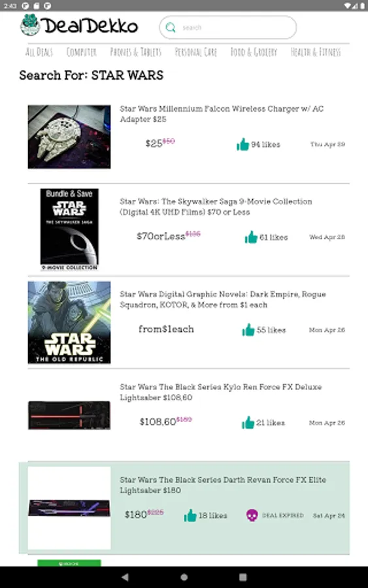The width and height of the screenshot is (368, 588).
Task: Open the Kylo Ren lightsaber thumbnail
Action: [x=69, y=415]
